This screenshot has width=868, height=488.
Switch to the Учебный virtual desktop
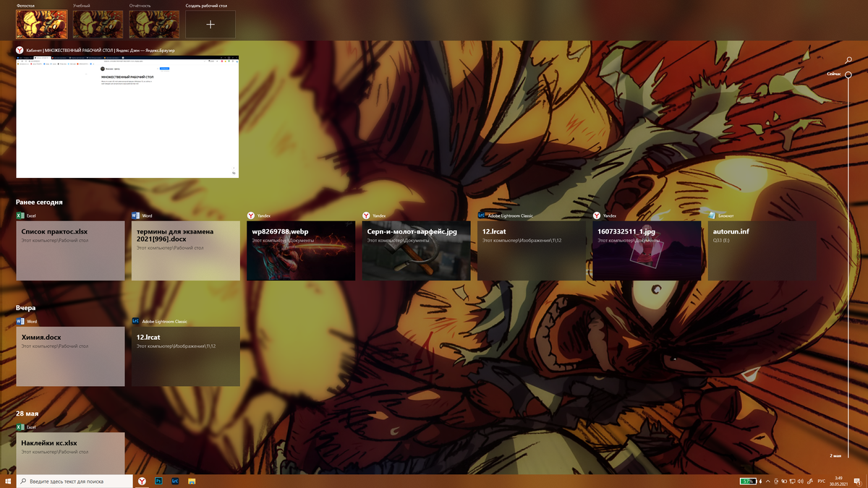click(x=98, y=24)
